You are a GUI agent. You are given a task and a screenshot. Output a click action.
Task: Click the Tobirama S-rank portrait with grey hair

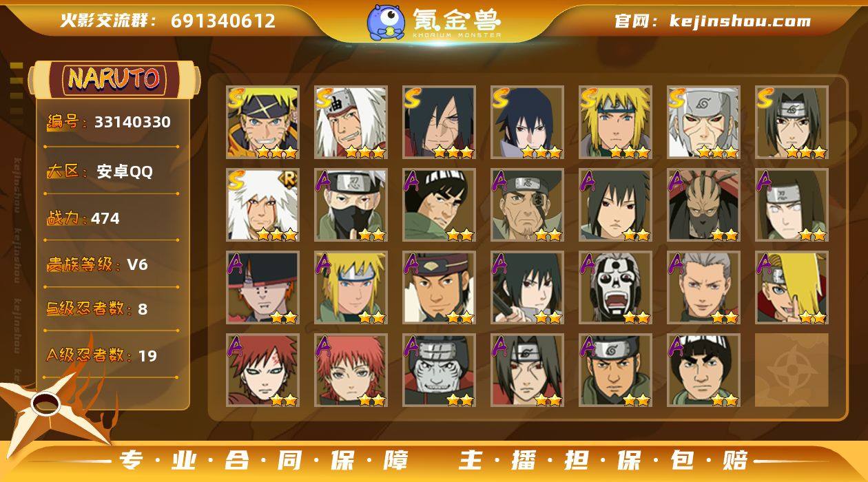[703, 123]
